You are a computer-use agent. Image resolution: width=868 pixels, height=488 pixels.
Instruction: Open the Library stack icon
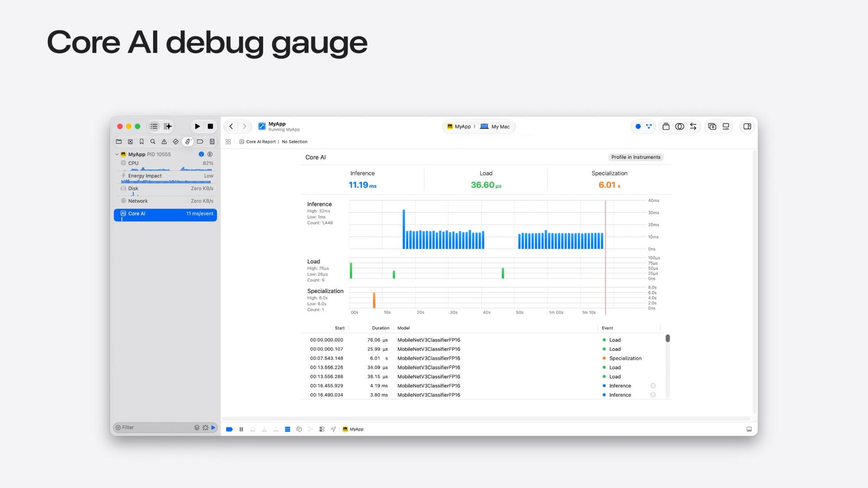(x=666, y=127)
